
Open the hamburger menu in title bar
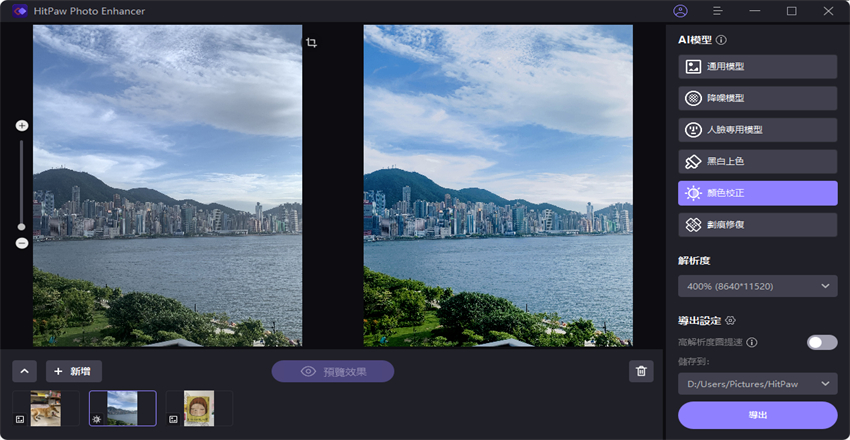point(717,11)
